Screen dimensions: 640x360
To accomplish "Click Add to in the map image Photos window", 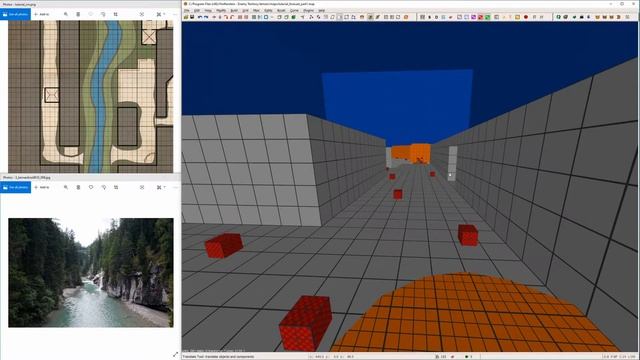I will click(42, 14).
